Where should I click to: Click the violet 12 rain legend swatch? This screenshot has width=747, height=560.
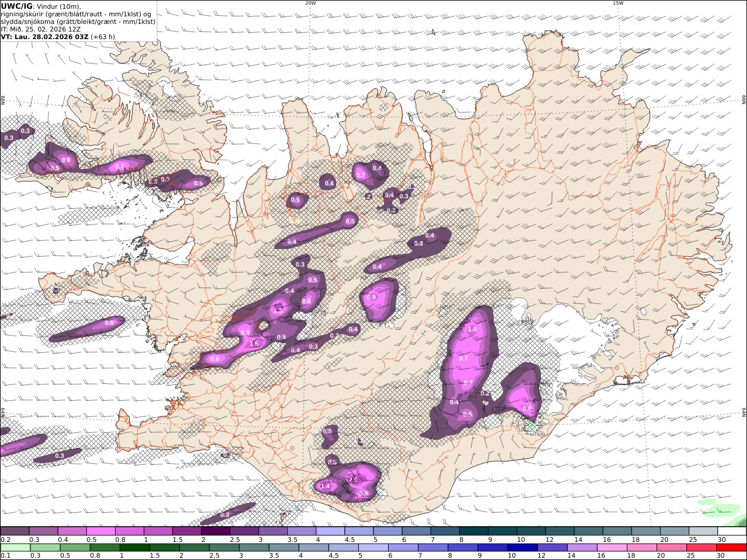(x=551, y=548)
